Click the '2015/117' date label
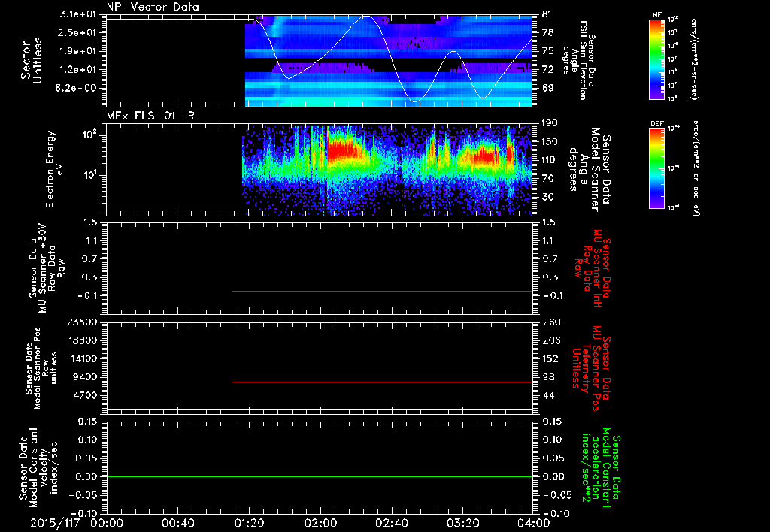770x532 pixels. click(x=55, y=523)
